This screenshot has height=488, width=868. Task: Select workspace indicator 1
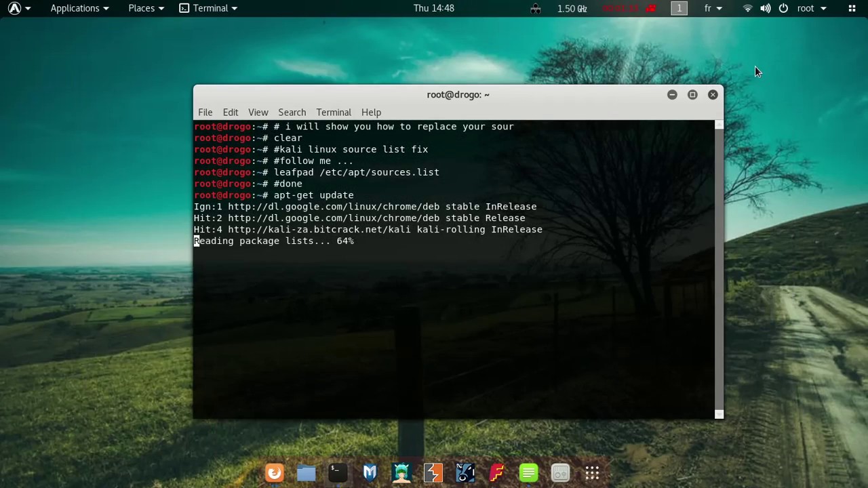[679, 8]
